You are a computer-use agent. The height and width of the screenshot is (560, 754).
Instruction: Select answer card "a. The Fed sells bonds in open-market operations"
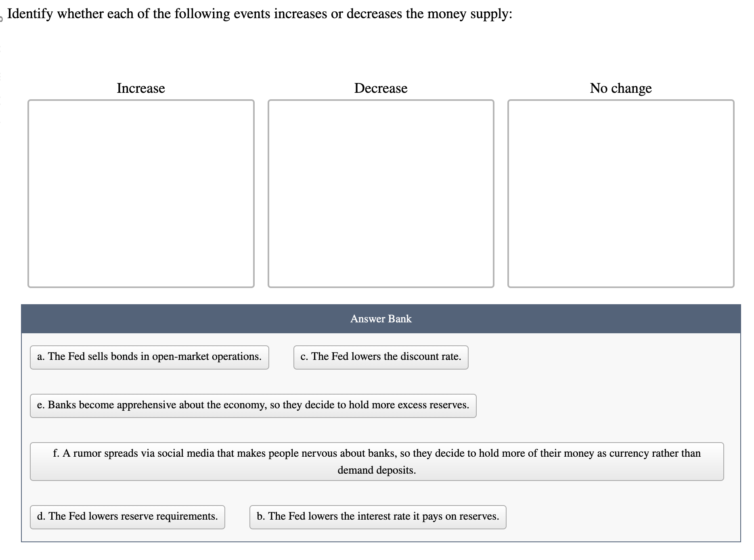coord(149,357)
